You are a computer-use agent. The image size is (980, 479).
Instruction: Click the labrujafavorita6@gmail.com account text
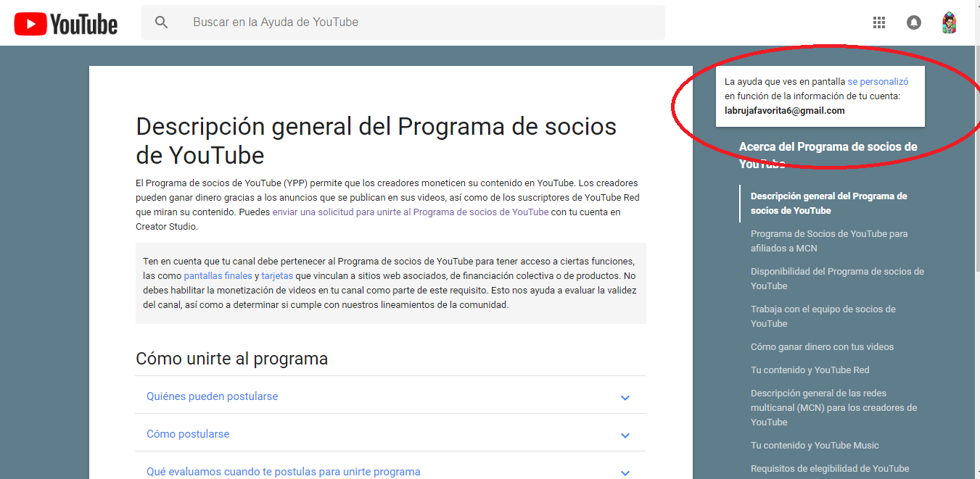coord(784,111)
